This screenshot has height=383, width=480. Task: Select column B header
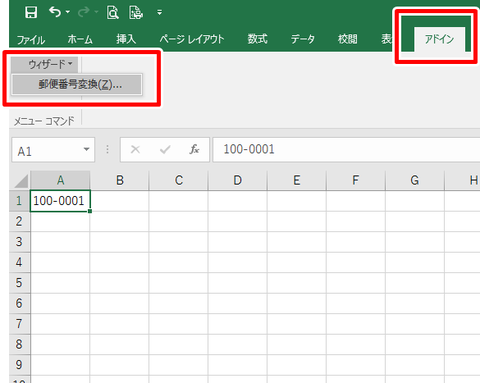pos(120,180)
